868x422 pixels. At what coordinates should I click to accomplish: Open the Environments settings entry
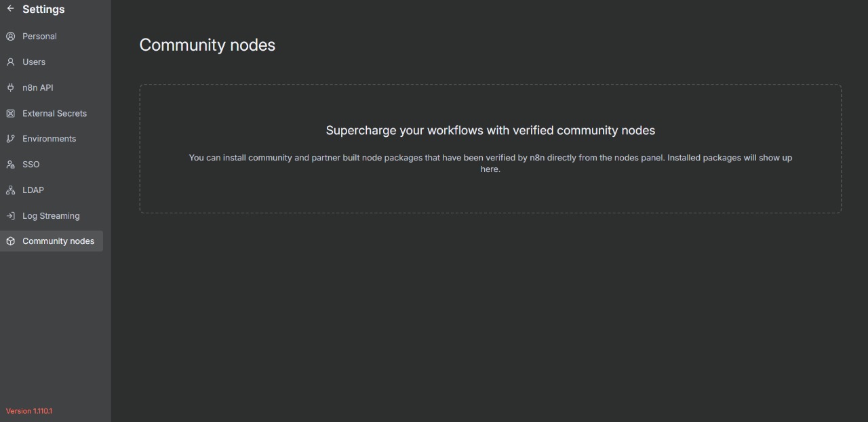click(50, 138)
